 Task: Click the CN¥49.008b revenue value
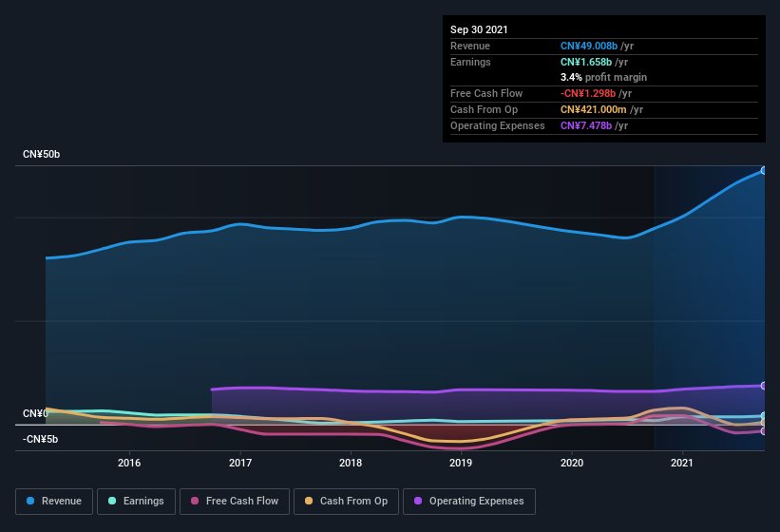coord(589,46)
